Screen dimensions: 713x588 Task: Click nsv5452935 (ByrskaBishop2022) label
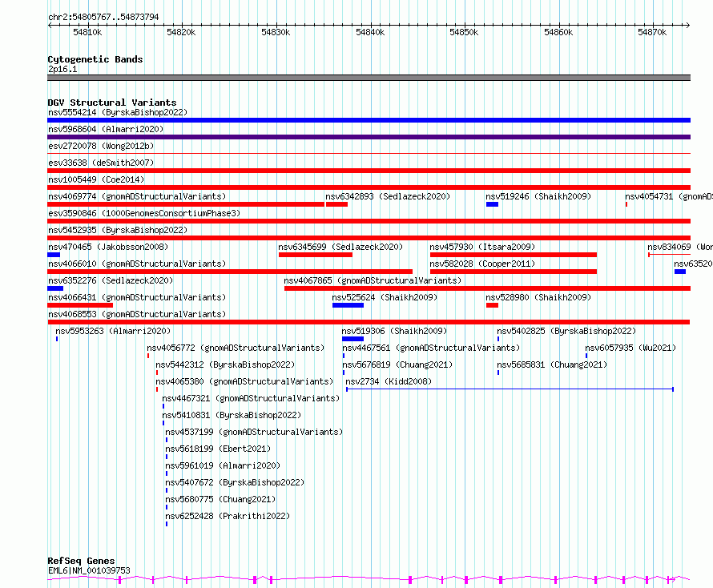[118, 230]
